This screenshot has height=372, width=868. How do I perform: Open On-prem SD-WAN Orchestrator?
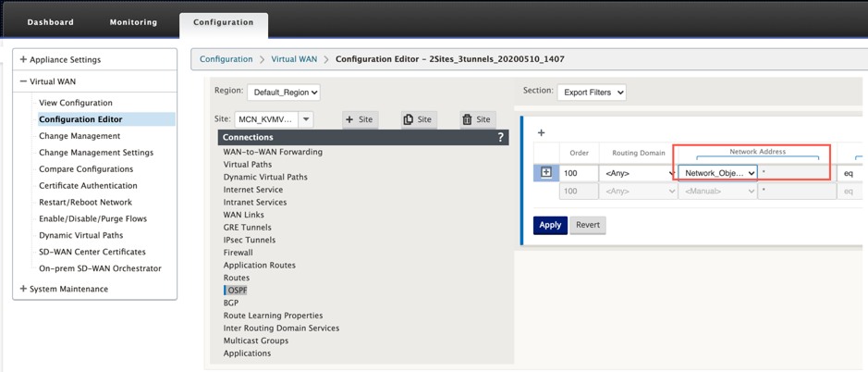pos(100,268)
